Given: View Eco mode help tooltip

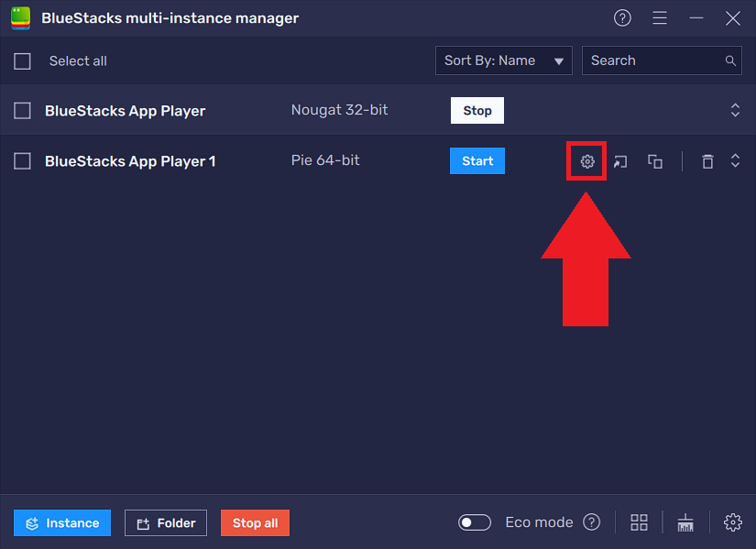Looking at the screenshot, I should click(x=591, y=522).
